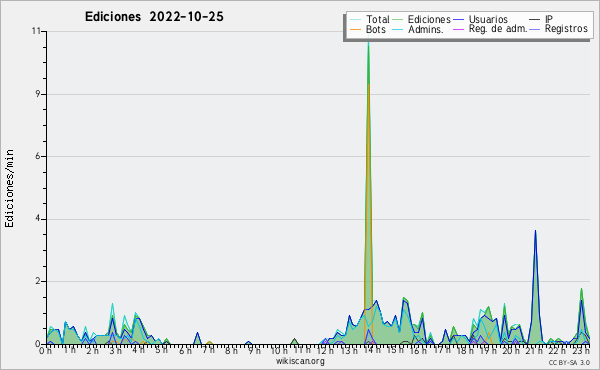Click the tall 14 h peak near 11
600x370 pixels.
pos(368,44)
